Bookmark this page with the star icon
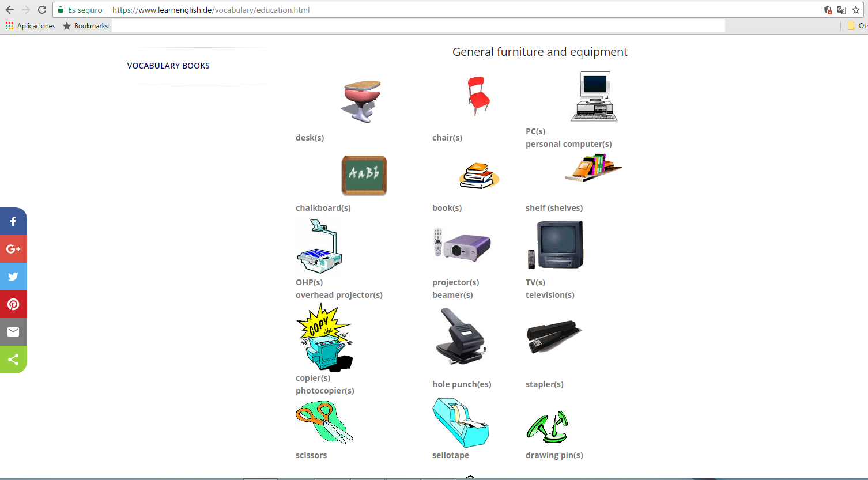Viewport: 868px width, 480px height. [x=856, y=10]
